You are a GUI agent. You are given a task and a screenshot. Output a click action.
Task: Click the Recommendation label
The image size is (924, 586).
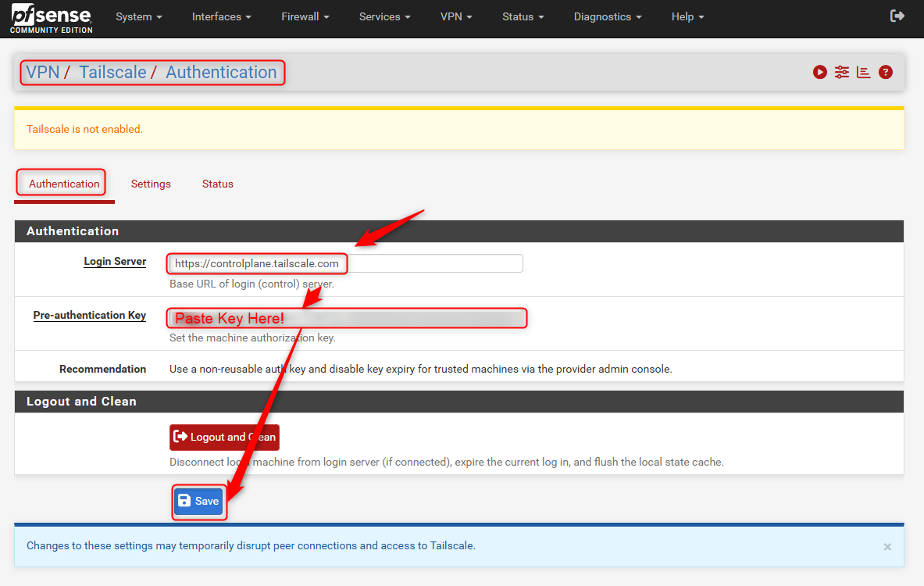click(102, 369)
